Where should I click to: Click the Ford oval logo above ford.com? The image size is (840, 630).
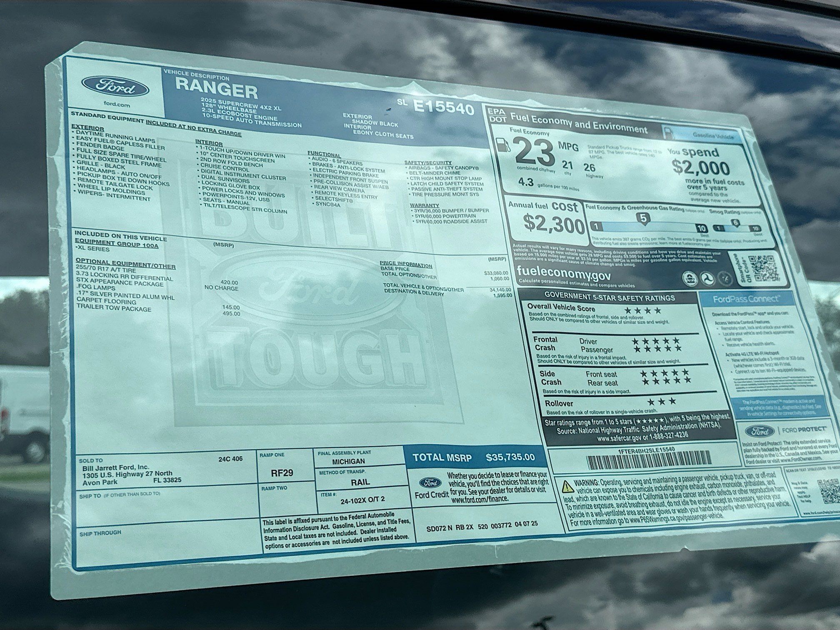point(115,87)
